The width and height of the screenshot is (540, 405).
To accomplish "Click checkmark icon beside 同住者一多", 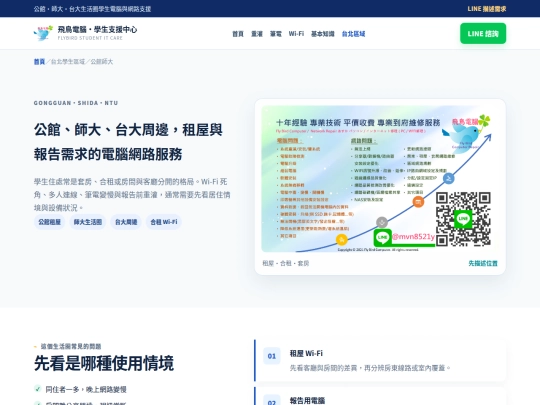I will click(38, 389).
